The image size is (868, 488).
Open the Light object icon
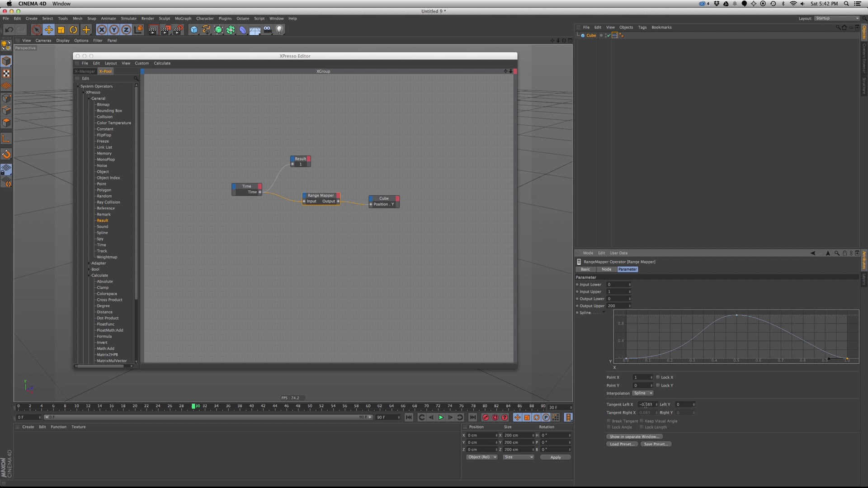click(279, 30)
